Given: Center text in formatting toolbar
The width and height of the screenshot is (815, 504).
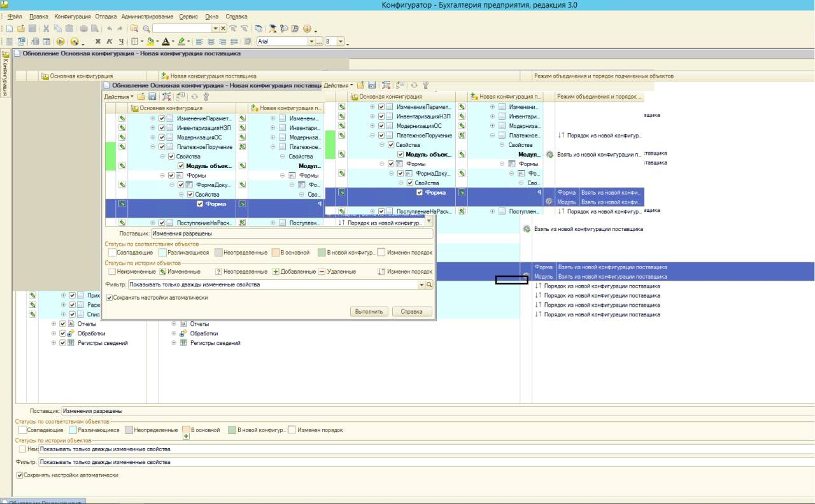Looking at the screenshot, I should click(211, 41).
